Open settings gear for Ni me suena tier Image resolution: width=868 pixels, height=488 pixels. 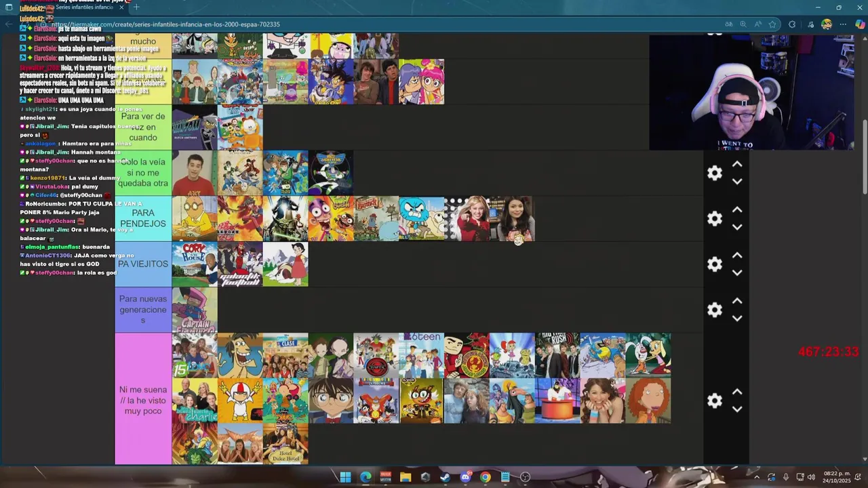pos(715,401)
